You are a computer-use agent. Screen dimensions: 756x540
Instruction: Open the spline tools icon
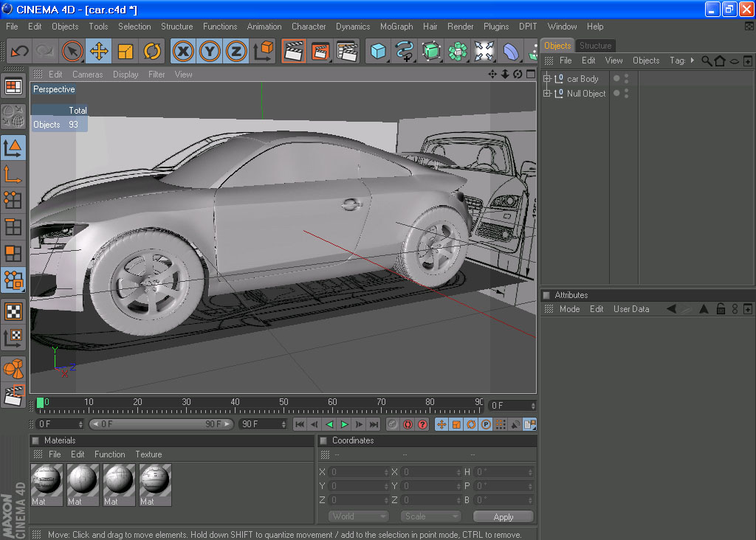coord(405,51)
